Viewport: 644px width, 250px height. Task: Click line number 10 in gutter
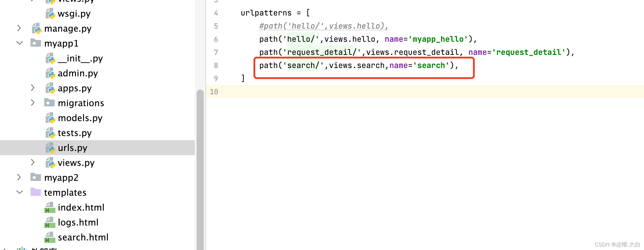[214, 92]
